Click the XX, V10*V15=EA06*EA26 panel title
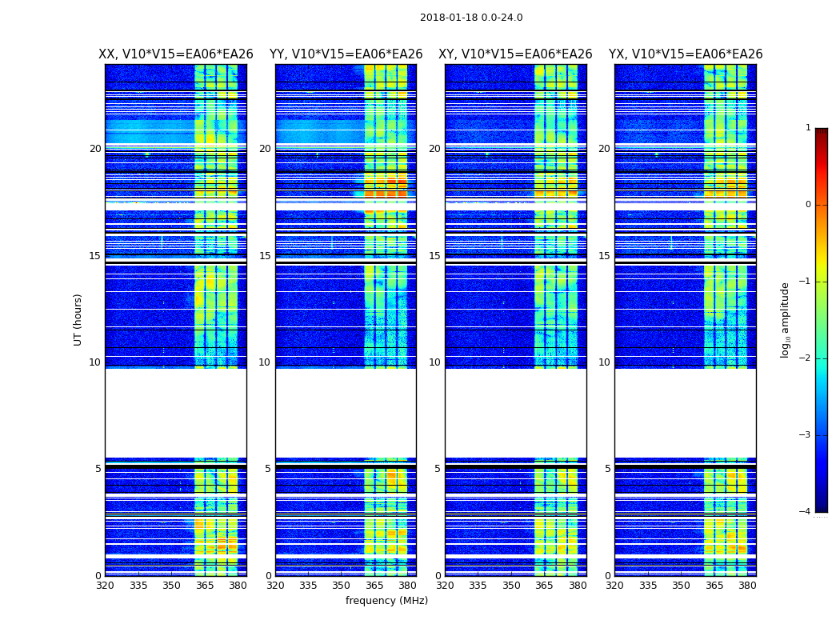The image size is (840, 640). tap(176, 54)
